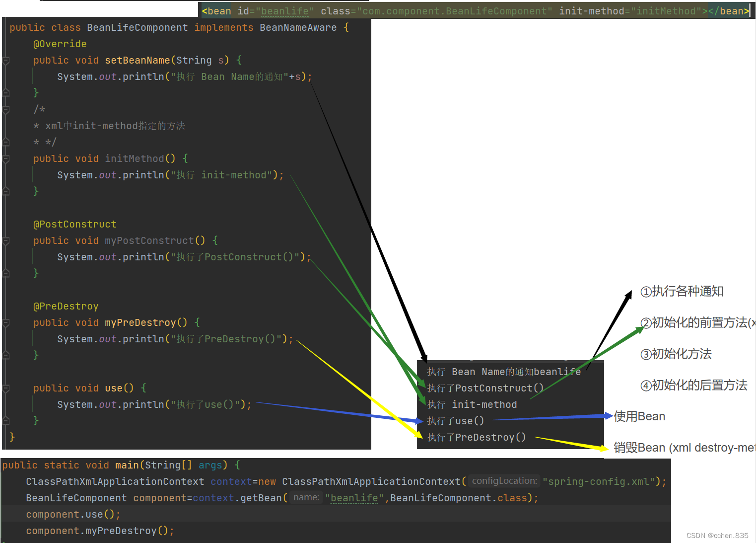756x543 pixels.
Task: Click the setBeanName method name
Action: (137, 61)
